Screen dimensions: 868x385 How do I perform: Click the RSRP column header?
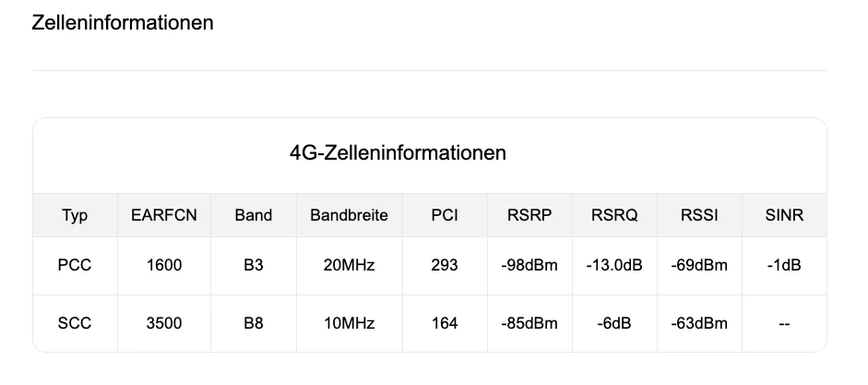tap(529, 215)
